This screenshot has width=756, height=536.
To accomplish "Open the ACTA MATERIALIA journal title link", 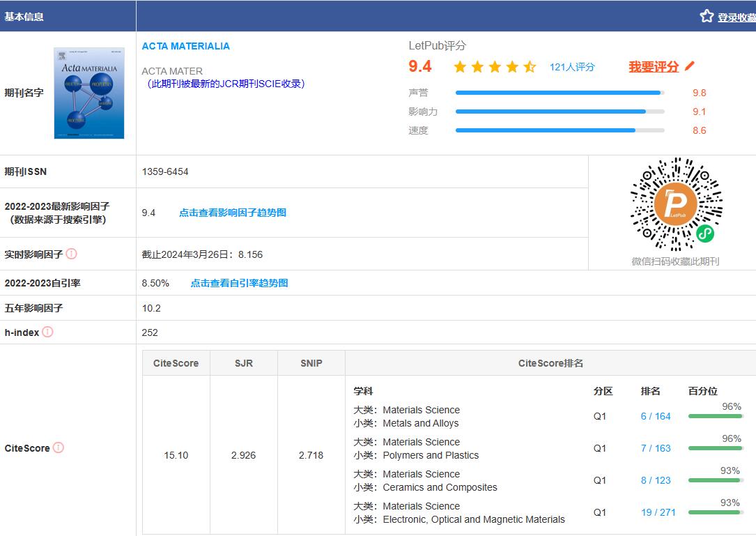I will click(185, 46).
